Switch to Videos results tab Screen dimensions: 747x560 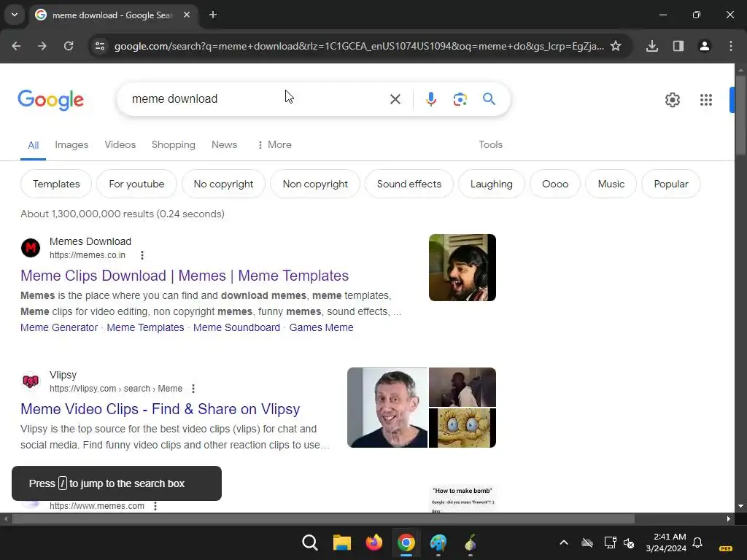click(120, 145)
